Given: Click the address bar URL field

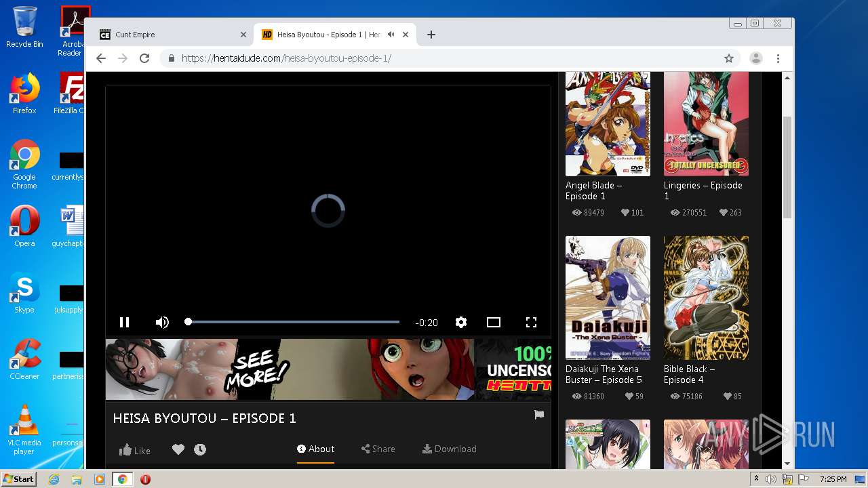Looking at the screenshot, I should 448,58.
